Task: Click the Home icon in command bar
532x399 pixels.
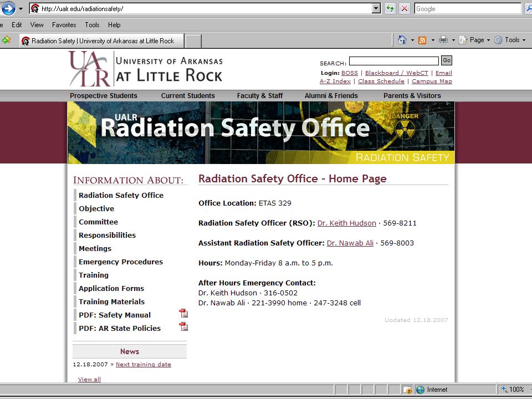Action: pyautogui.click(x=402, y=40)
